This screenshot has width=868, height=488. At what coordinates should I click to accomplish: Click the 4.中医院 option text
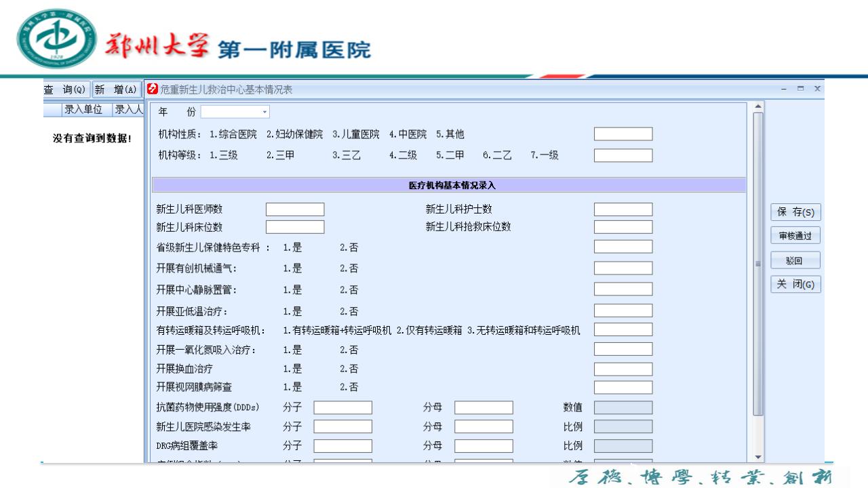click(x=408, y=134)
